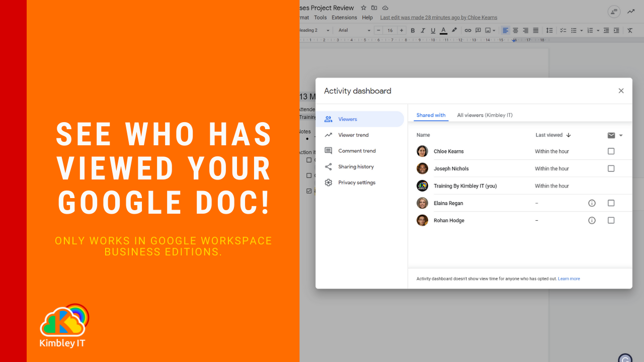Open the email options dropdown arrow

621,135
